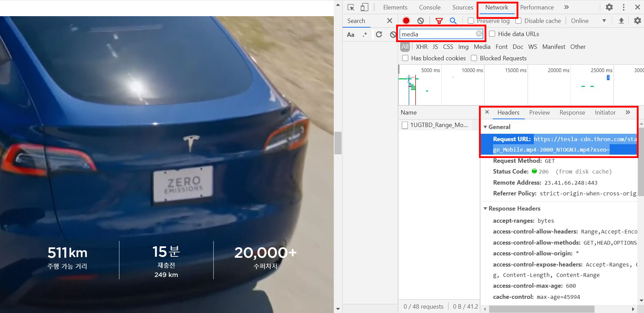Enable Disable cache checkbox

pos(519,21)
